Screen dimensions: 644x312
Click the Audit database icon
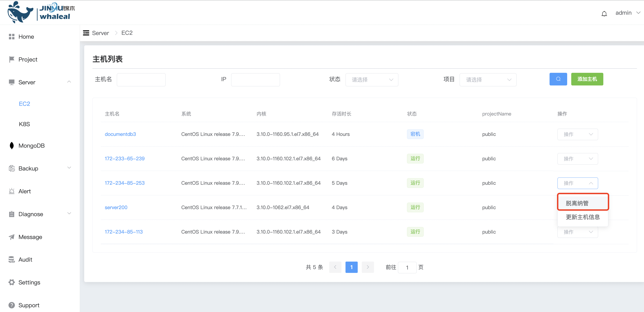point(12,260)
